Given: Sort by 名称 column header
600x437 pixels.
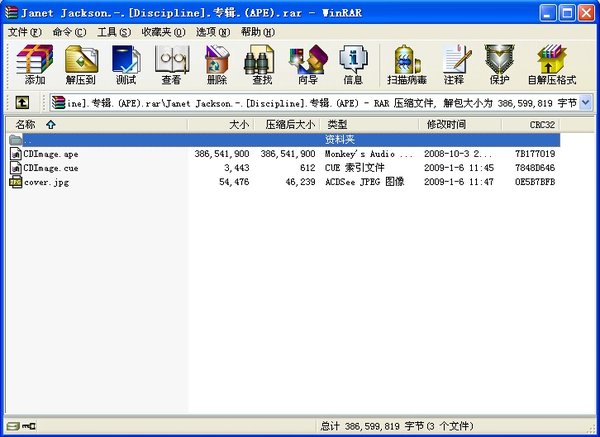Looking at the screenshot, I should 96,124.
